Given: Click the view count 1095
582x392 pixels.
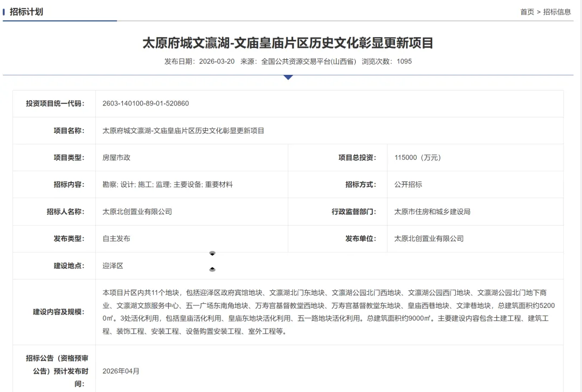Looking at the screenshot, I should coord(404,61).
